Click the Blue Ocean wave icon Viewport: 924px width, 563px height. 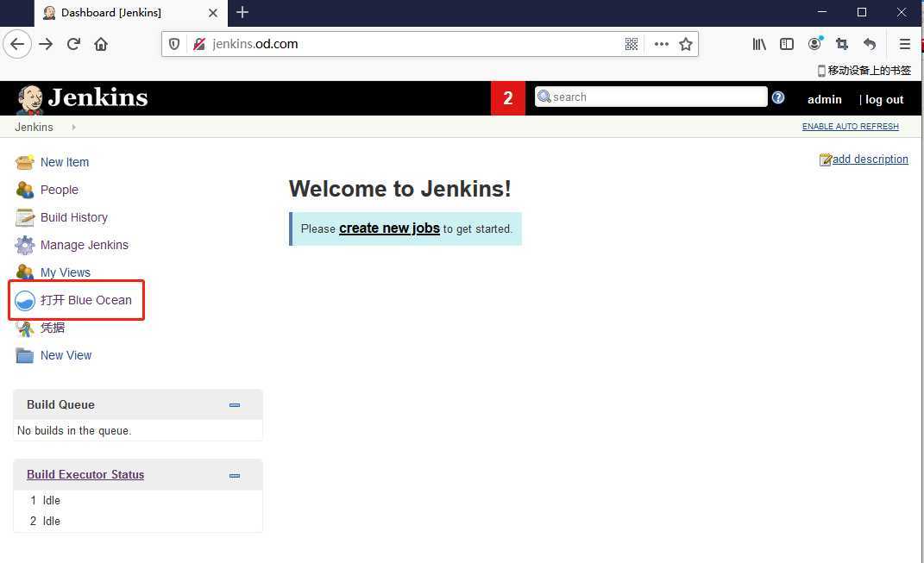25,300
